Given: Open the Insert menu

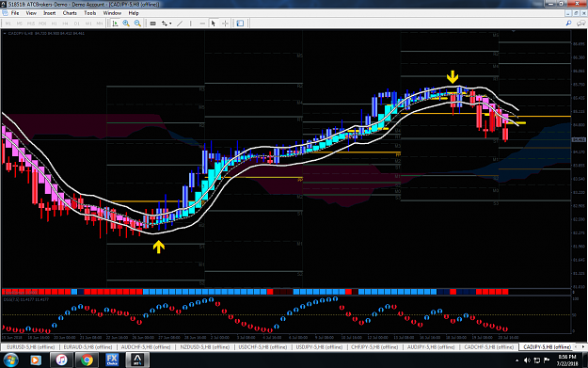Looking at the screenshot, I should [x=50, y=13].
